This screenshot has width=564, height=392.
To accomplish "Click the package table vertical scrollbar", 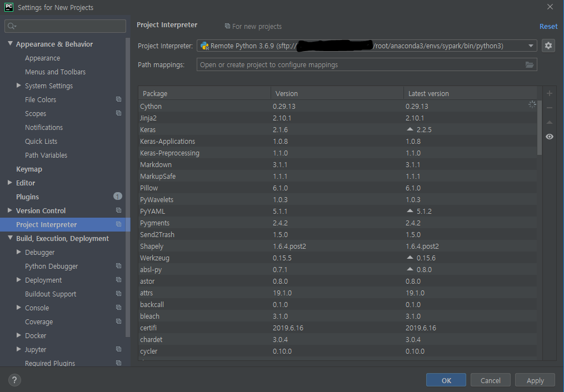I will (539, 128).
